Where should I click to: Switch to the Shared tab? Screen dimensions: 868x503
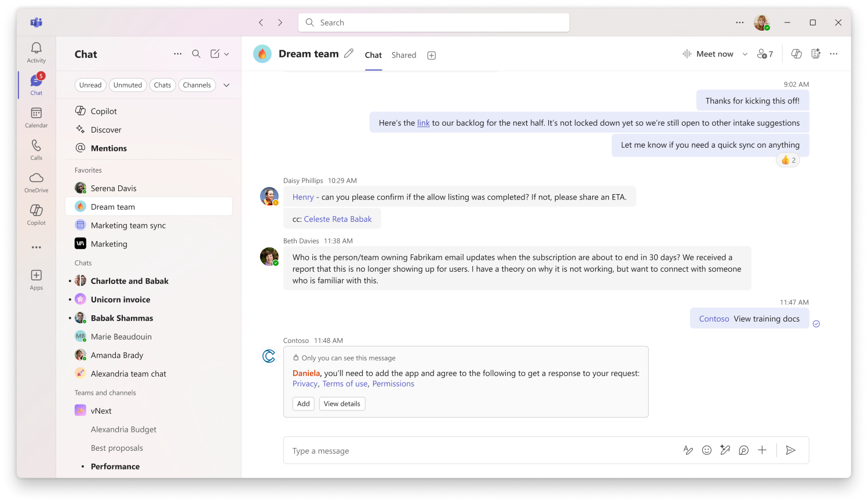404,55
